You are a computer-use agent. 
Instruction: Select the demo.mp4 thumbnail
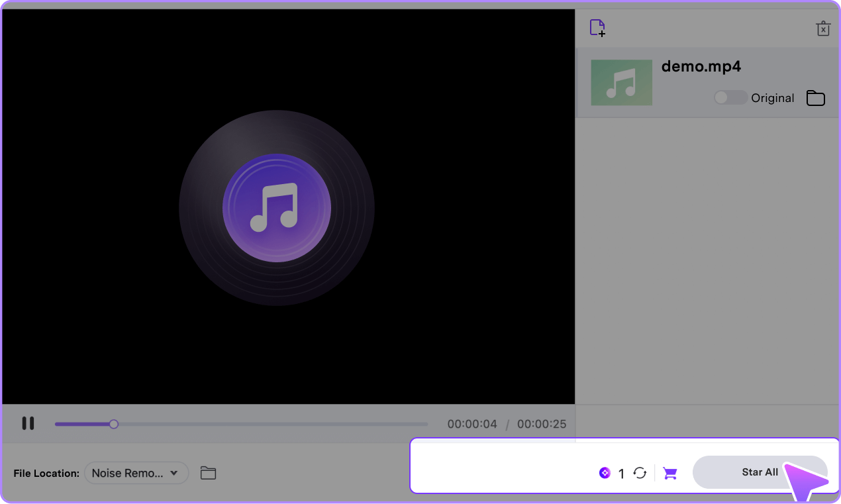click(621, 82)
